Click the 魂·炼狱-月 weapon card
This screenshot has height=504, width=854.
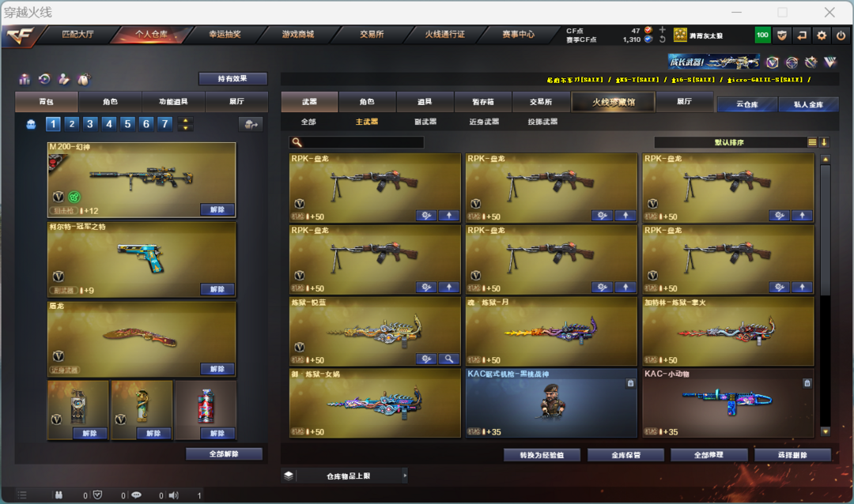(551, 332)
